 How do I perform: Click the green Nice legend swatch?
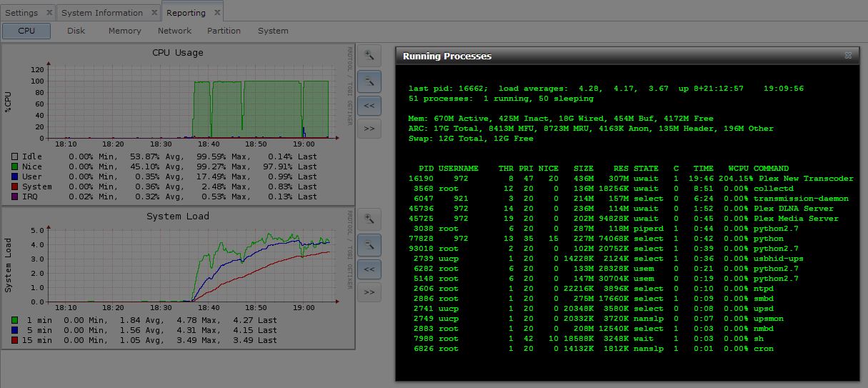15,166
